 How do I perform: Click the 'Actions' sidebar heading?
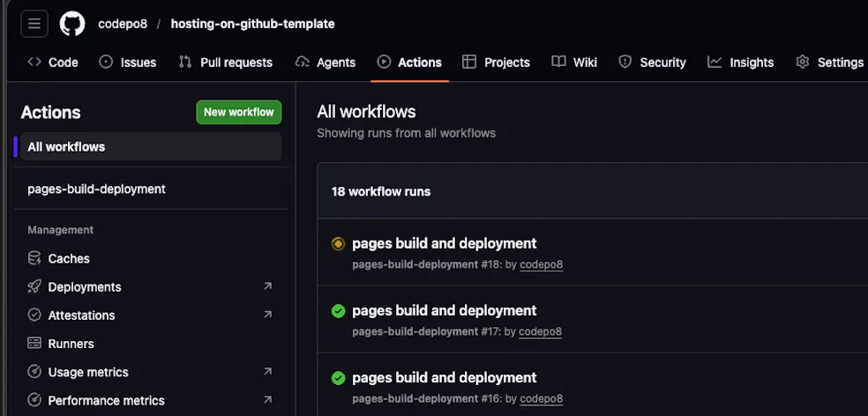[x=50, y=113]
